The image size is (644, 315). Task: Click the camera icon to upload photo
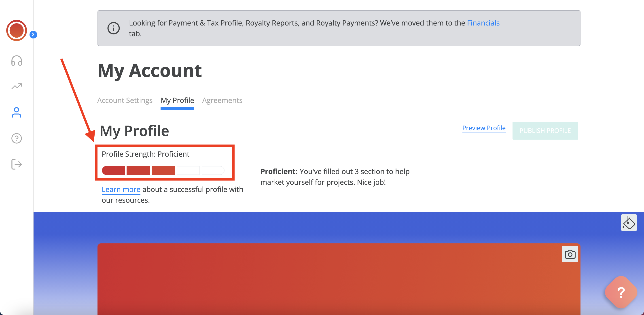(x=570, y=254)
